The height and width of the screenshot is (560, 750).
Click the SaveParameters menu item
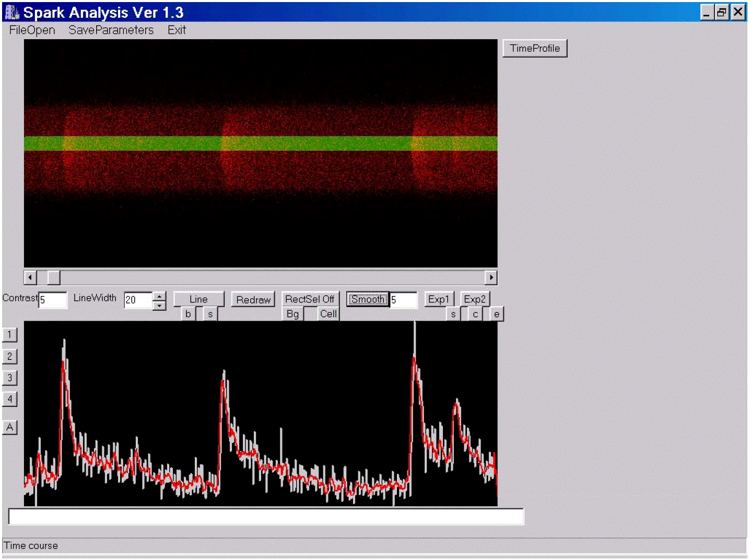[111, 30]
